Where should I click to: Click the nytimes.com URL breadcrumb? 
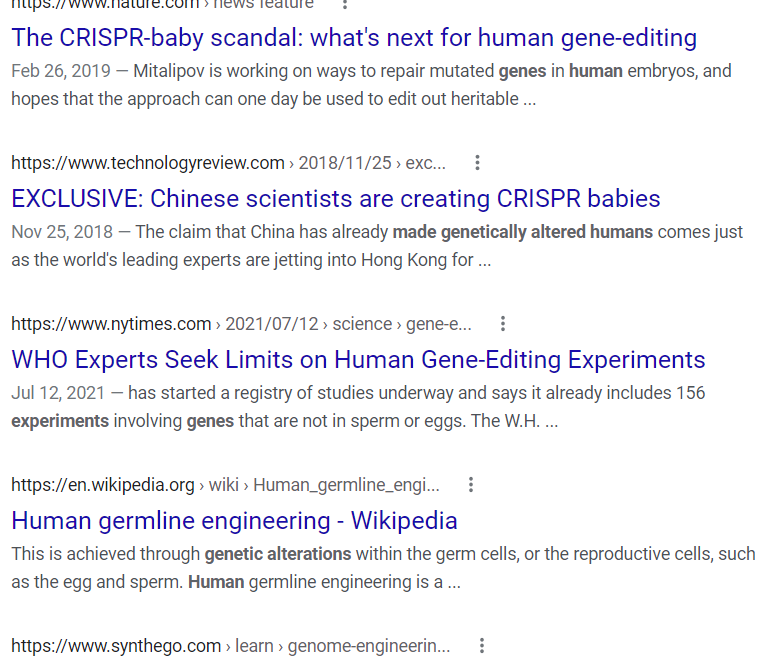241,324
